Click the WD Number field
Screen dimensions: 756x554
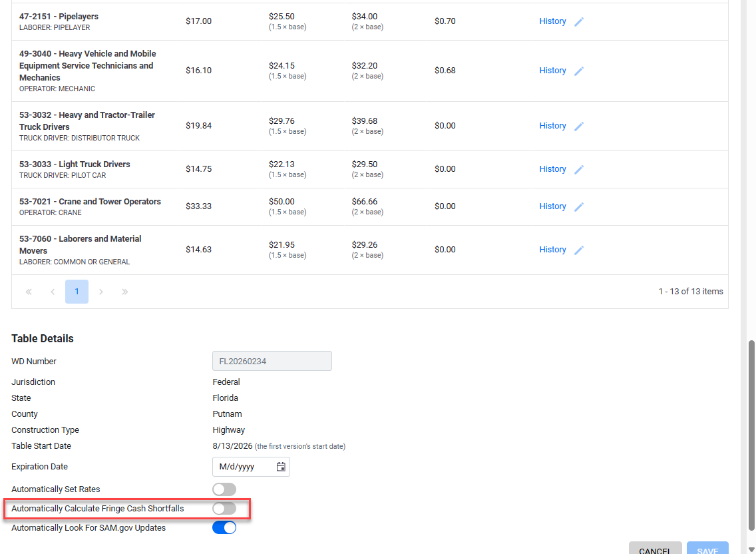[x=272, y=361]
